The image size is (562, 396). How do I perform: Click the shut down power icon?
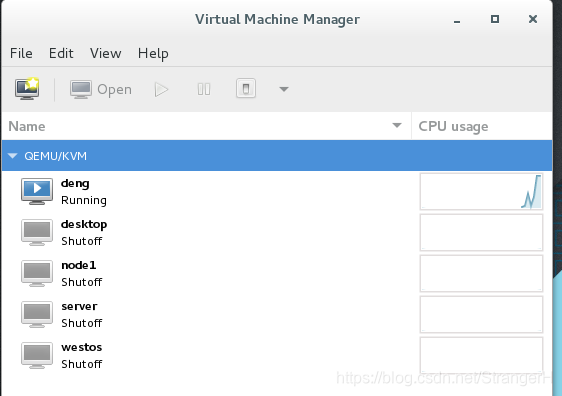[x=246, y=89]
